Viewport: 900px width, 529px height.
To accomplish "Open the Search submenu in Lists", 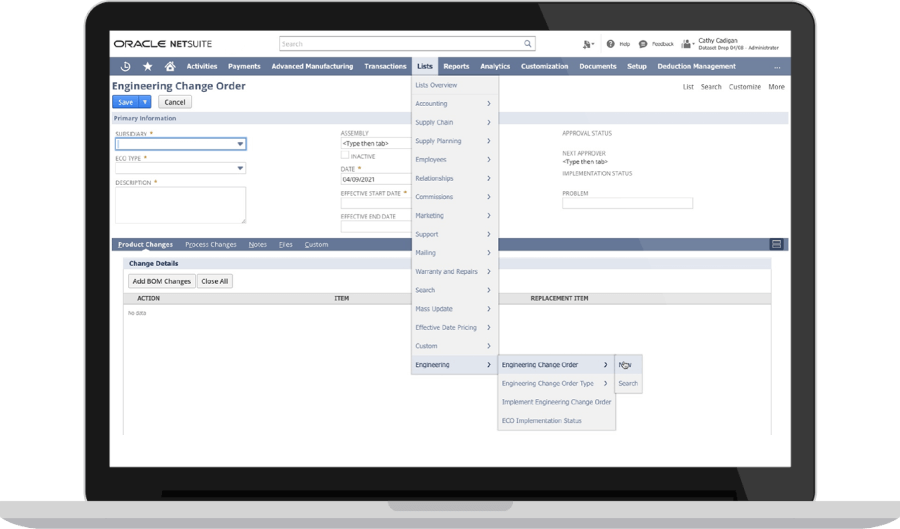I will click(454, 290).
